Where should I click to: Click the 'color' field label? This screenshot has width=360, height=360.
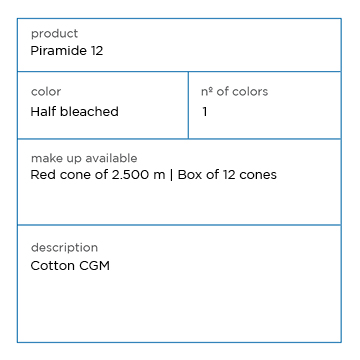pyautogui.click(x=46, y=92)
